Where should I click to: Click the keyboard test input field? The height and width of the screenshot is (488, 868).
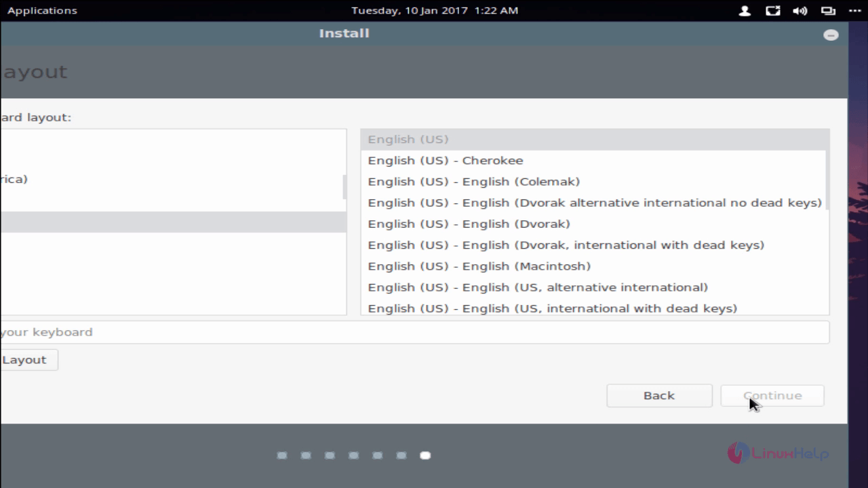click(414, 332)
